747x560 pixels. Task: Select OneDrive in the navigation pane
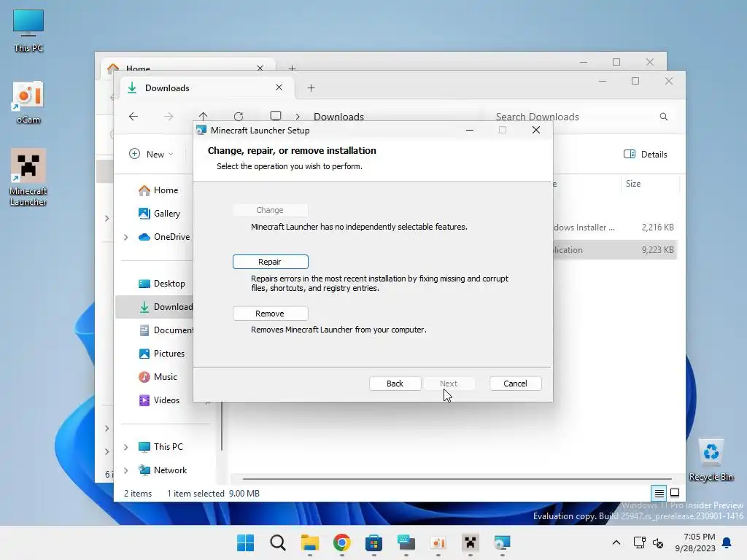[164, 237]
